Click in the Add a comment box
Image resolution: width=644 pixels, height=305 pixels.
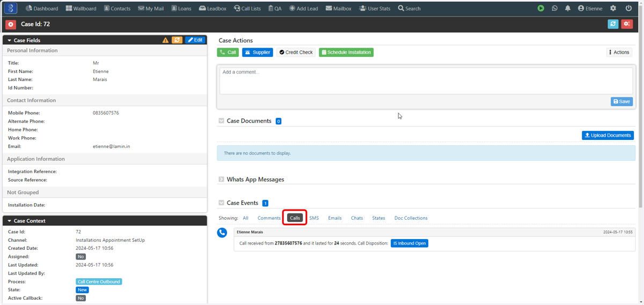(x=426, y=80)
